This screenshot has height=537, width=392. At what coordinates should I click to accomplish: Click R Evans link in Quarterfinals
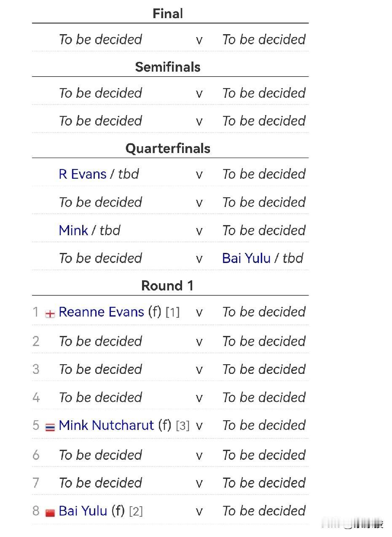[83, 174]
